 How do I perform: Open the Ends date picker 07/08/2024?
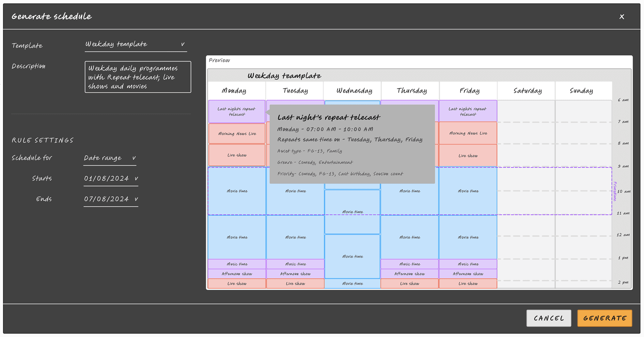click(x=111, y=199)
